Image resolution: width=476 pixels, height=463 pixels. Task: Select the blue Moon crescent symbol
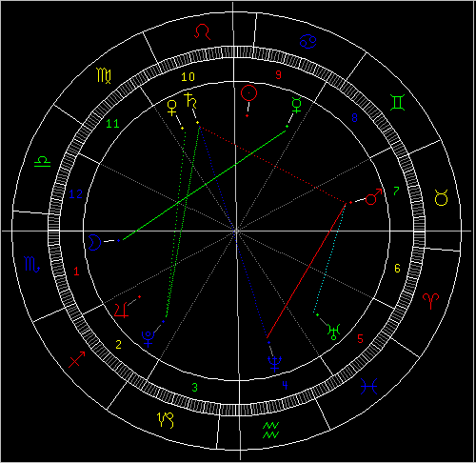tap(94, 242)
